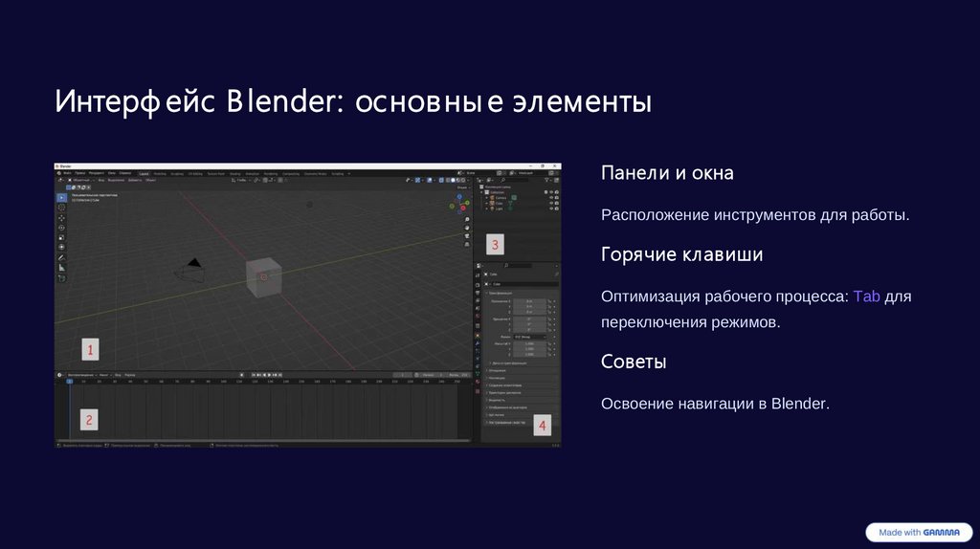Expand the Delta Transform subpanel
Image resolution: width=980 pixels, height=549 pixels.
click(x=508, y=362)
